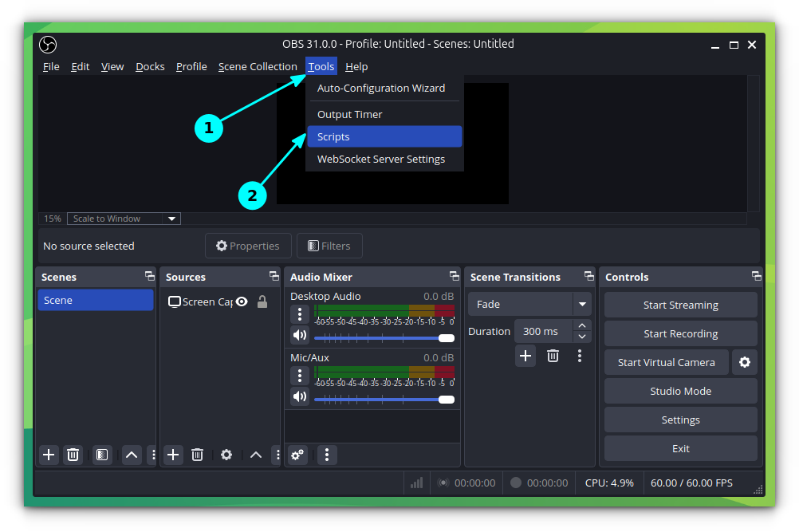
Task: Click the Start Streaming button
Action: coord(680,305)
